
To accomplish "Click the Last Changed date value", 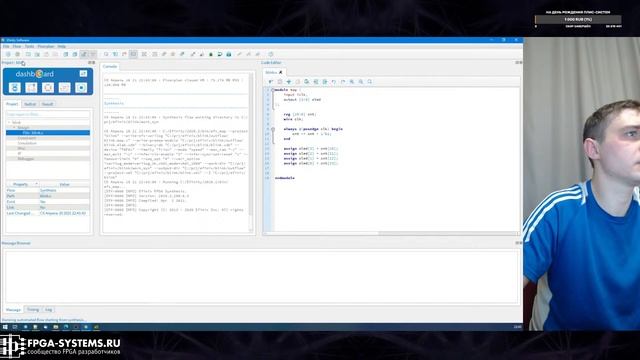I will click(x=63, y=213).
